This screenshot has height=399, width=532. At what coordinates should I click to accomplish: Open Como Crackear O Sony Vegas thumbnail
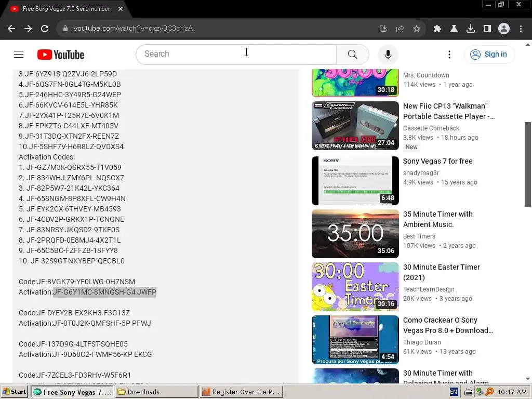click(355, 340)
